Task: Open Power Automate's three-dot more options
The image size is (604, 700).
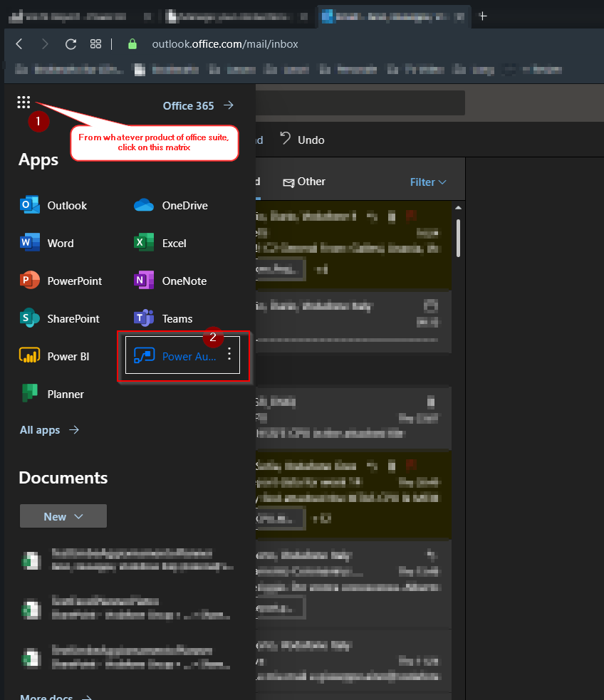Action: (229, 355)
